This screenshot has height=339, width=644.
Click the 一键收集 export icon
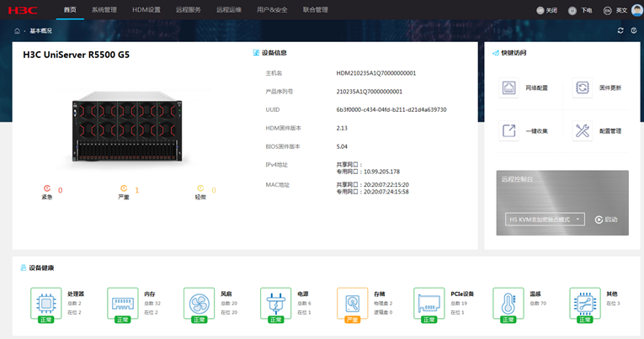pos(508,131)
